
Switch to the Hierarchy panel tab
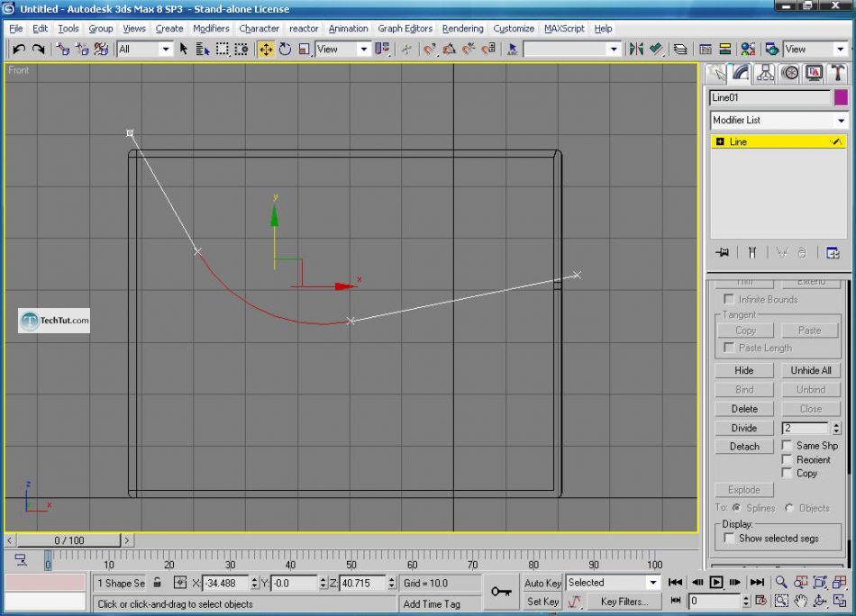point(765,73)
